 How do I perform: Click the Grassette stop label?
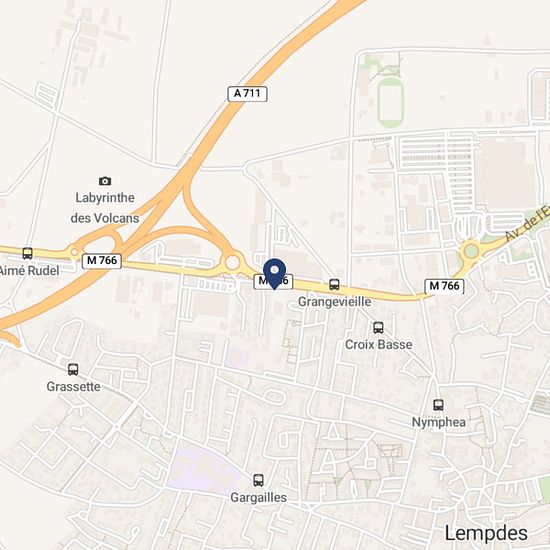(73, 387)
